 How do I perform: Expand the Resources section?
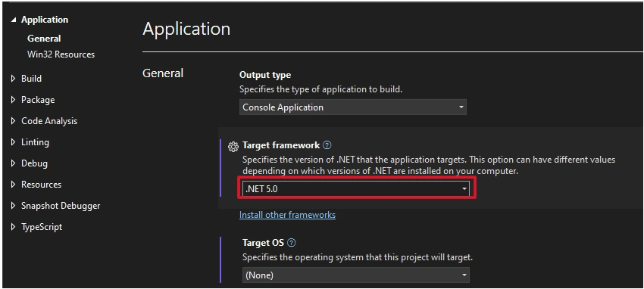[13, 185]
